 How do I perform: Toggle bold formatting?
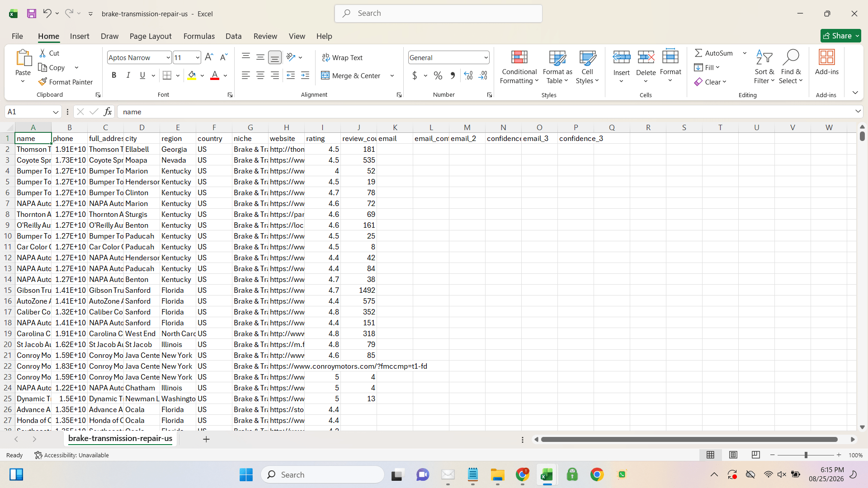tap(114, 75)
